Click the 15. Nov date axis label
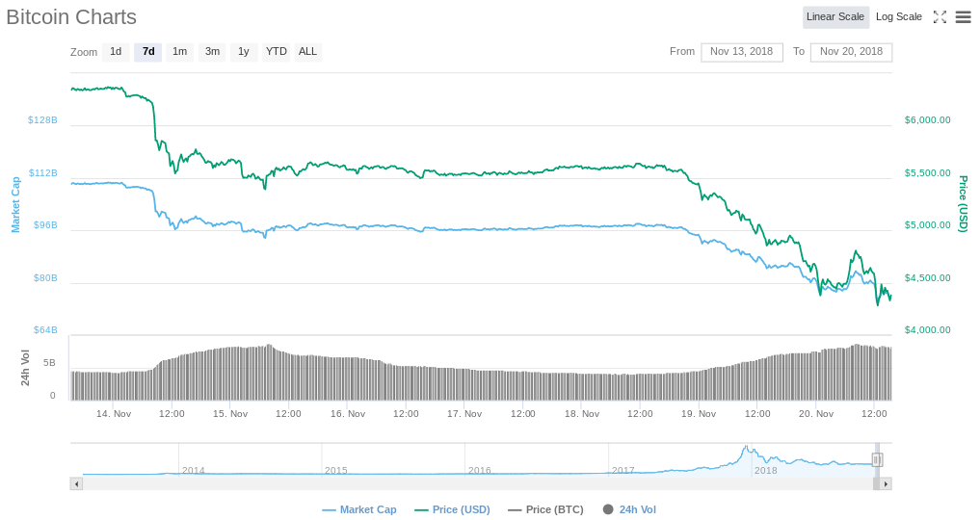The width and height of the screenshot is (980, 520). pos(230,414)
